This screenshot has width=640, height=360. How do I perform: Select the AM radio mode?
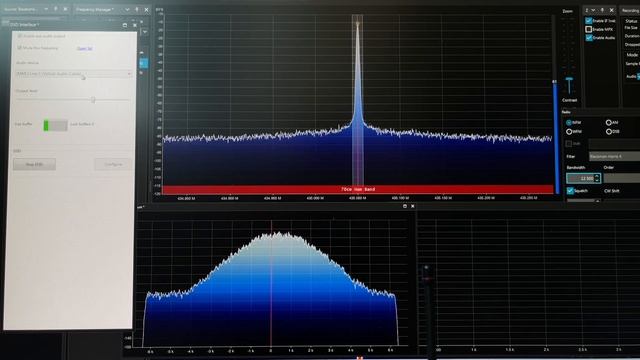coord(609,122)
